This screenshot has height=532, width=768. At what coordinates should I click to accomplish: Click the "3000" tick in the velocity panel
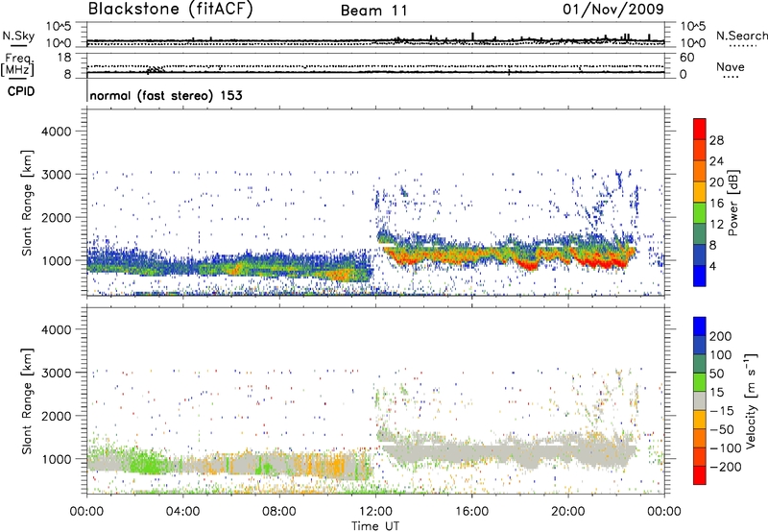coord(56,373)
